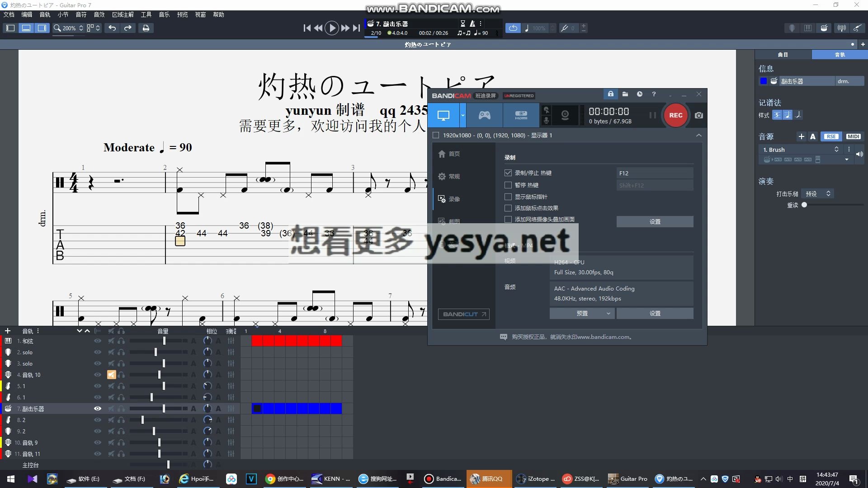Image resolution: width=868 pixels, height=488 pixels.
Task: Open the Bandicam output folder icon
Action: pos(625,94)
